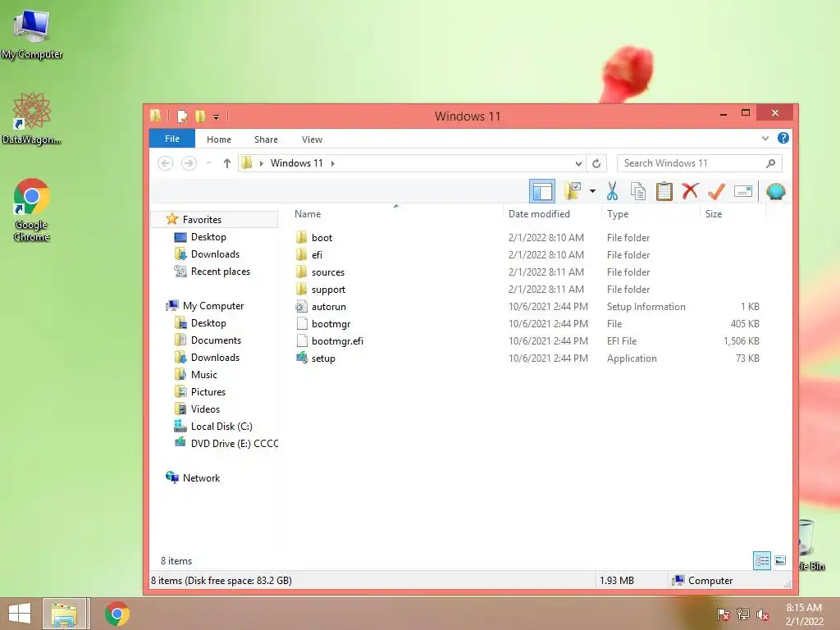Screen dimensions: 840x630
Task: Click the My Computer desktop icon
Action: 32,34
